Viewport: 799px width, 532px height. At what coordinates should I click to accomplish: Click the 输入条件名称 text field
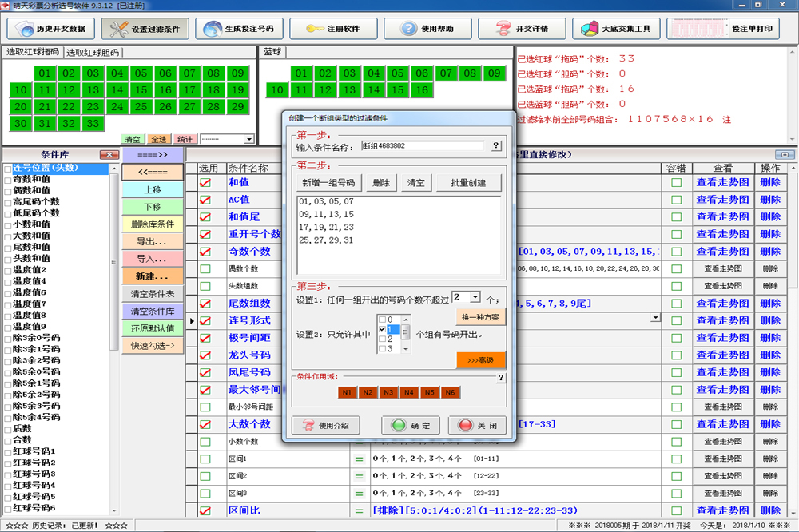(x=423, y=145)
